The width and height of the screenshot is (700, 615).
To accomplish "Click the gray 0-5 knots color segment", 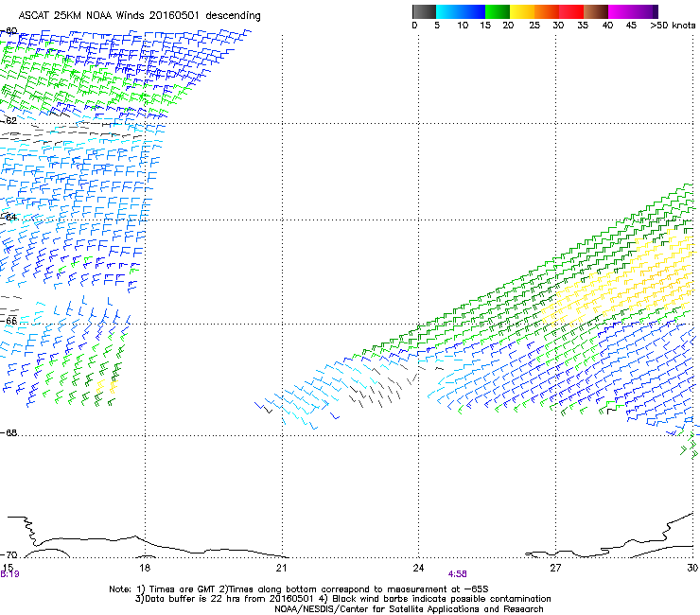I will coord(424,11).
